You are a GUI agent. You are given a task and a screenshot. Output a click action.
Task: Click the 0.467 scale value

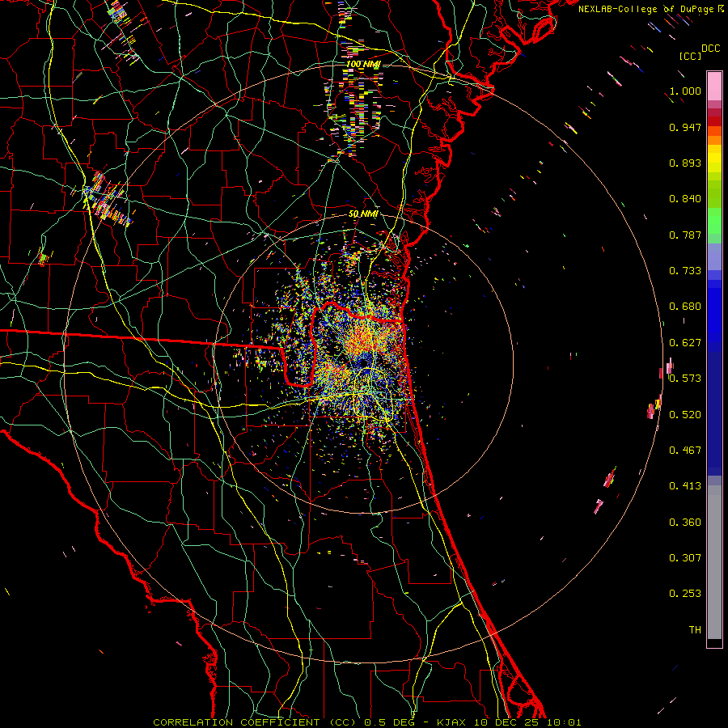coord(685,451)
